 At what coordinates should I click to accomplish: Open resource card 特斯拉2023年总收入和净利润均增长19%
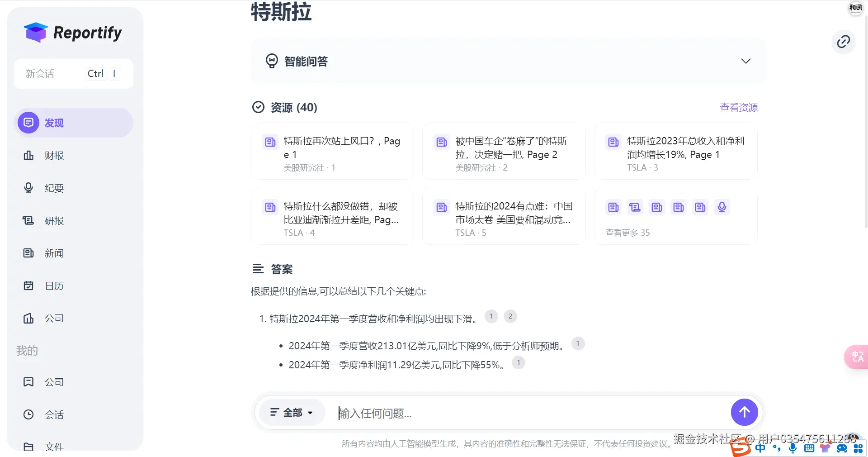pos(676,152)
